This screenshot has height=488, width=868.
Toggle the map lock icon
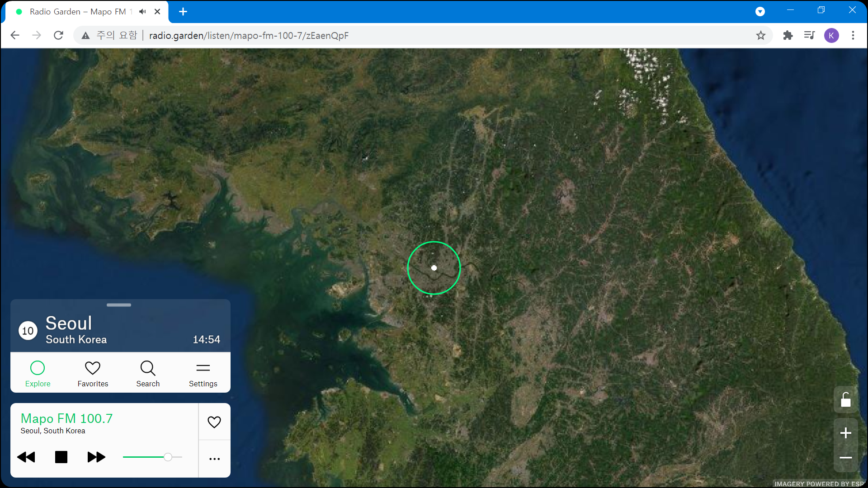click(x=845, y=400)
